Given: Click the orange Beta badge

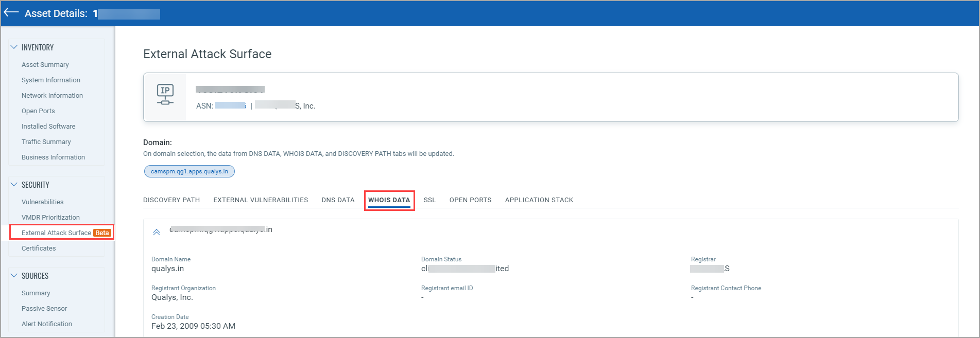Looking at the screenshot, I should 102,233.
